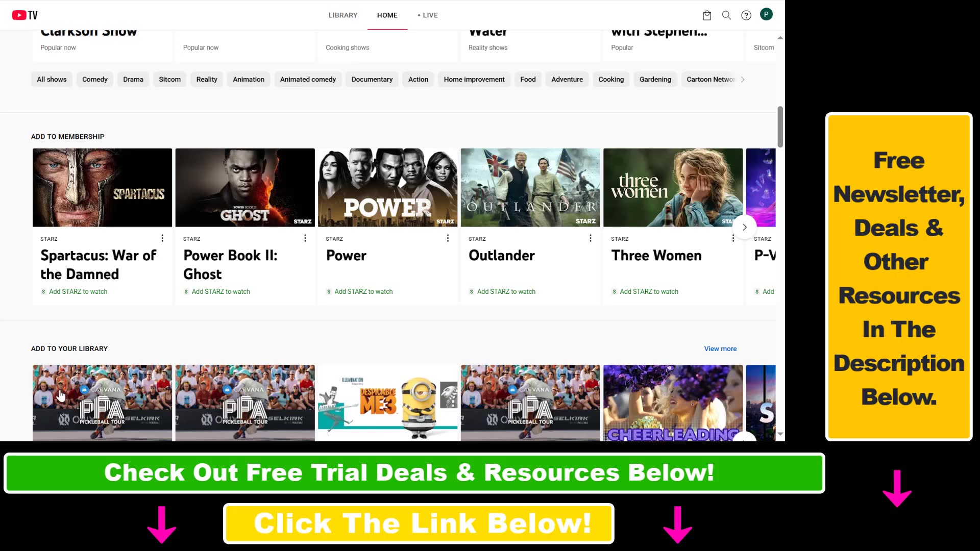The width and height of the screenshot is (980, 551).
Task: Select the Documentary filter chip
Action: [x=372, y=79]
